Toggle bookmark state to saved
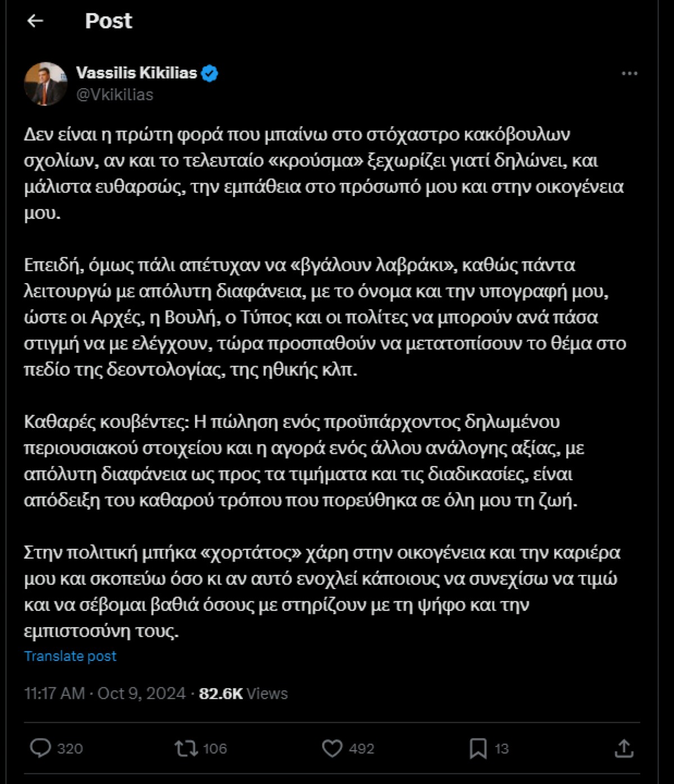The height and width of the screenshot is (784, 674). point(478,747)
